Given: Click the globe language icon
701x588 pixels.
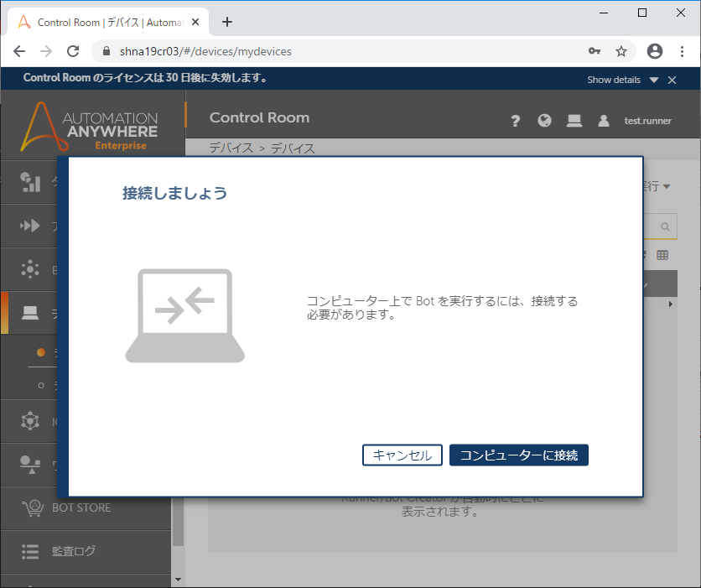Looking at the screenshot, I should point(544,120).
